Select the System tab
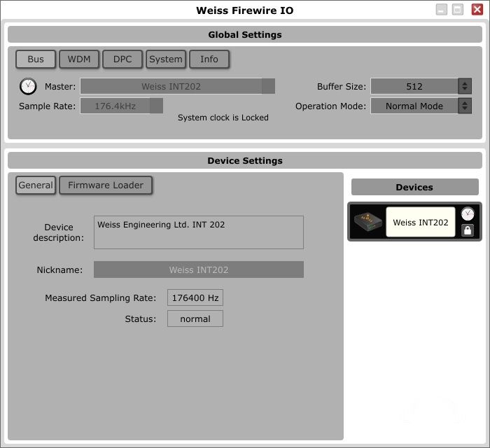The height and width of the screenshot is (448, 490). coord(166,59)
